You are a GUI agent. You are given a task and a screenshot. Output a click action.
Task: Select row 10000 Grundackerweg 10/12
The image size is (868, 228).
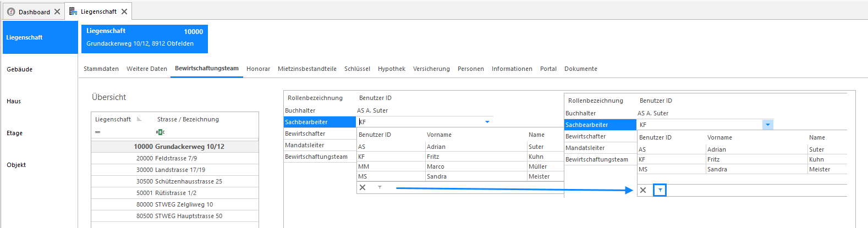click(175, 147)
